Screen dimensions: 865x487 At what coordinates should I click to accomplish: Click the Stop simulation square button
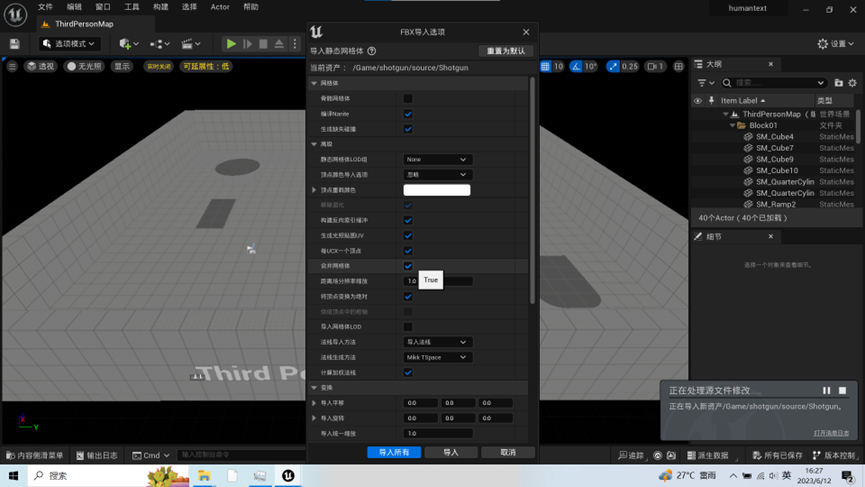[x=263, y=44]
